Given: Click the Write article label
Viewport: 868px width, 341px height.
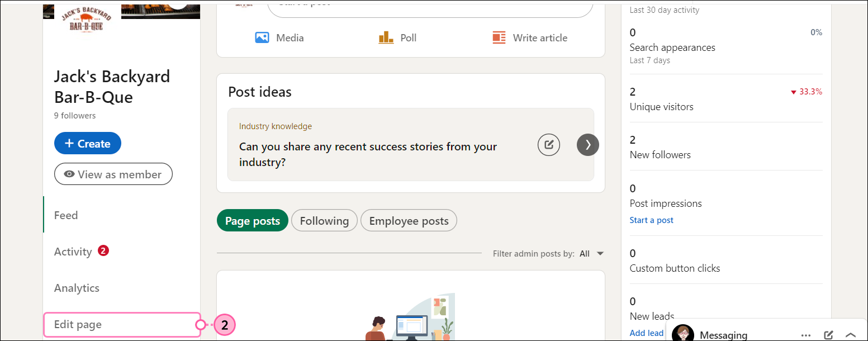Looking at the screenshot, I should point(540,37).
